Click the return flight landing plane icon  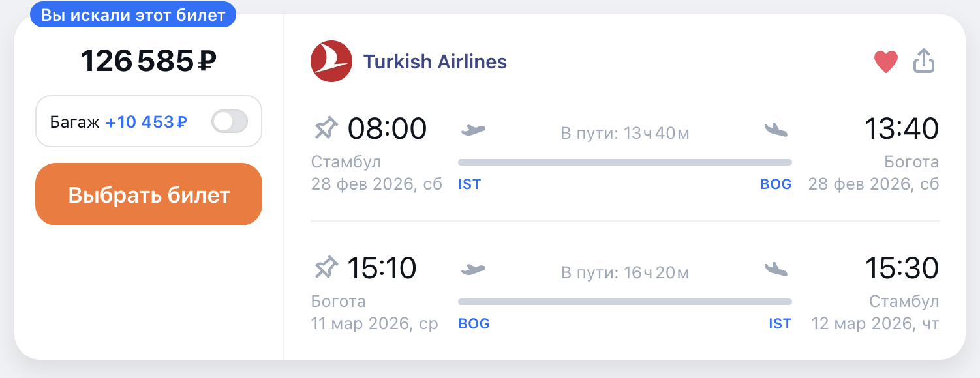tap(776, 269)
